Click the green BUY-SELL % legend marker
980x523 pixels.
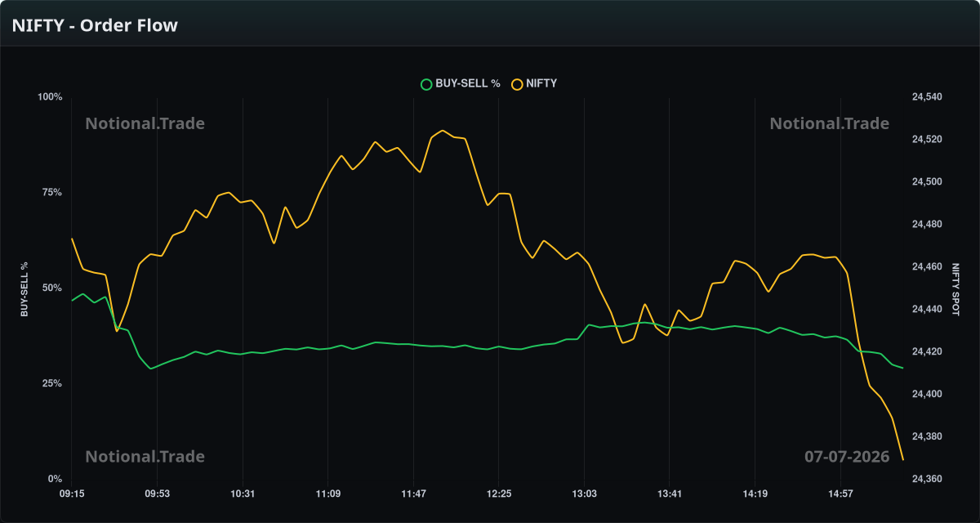[x=425, y=83]
